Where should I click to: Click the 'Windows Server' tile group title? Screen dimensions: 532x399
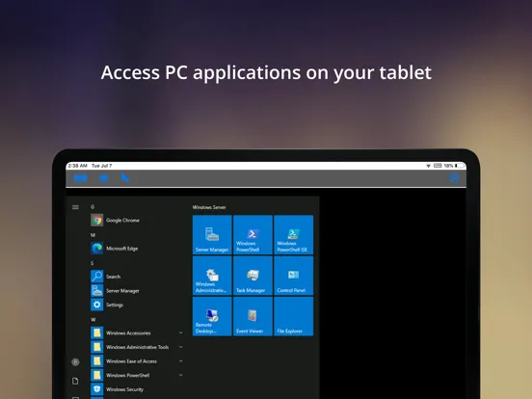(x=209, y=207)
